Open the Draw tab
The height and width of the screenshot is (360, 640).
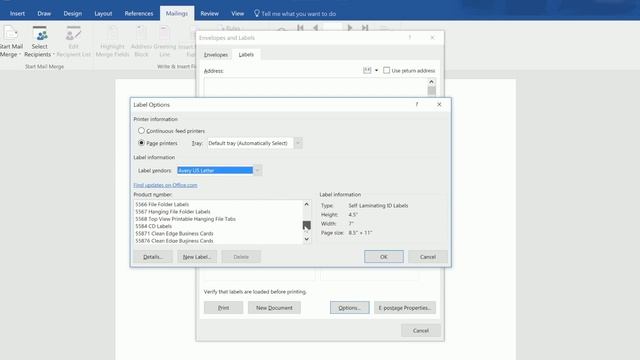pyautogui.click(x=44, y=13)
